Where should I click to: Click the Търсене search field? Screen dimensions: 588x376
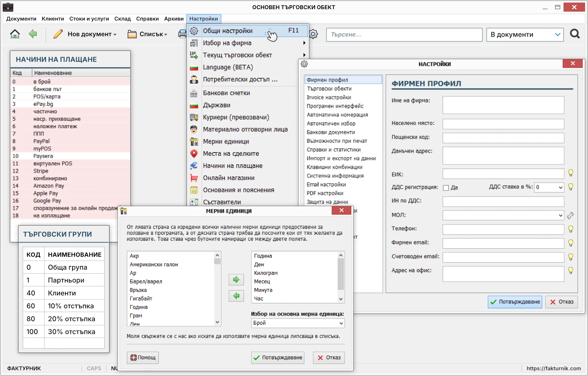(404, 34)
